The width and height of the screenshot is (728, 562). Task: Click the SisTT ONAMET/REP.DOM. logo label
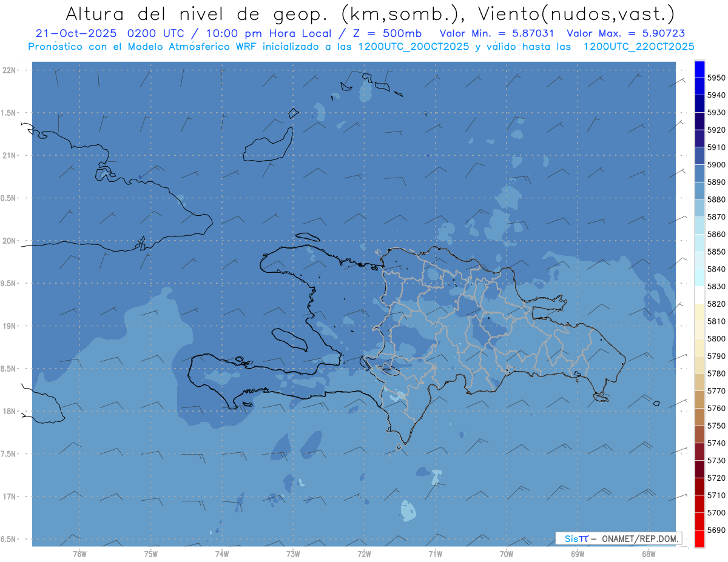pos(618,538)
